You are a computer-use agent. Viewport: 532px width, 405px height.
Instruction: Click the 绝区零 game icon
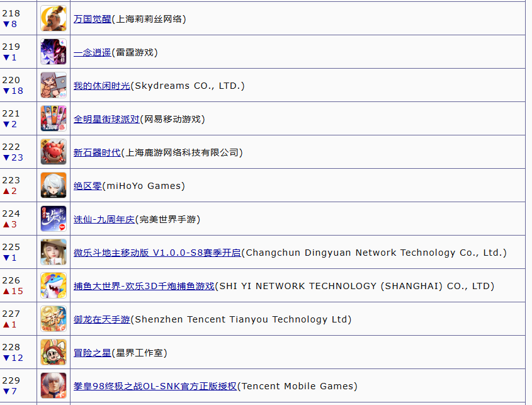click(54, 185)
